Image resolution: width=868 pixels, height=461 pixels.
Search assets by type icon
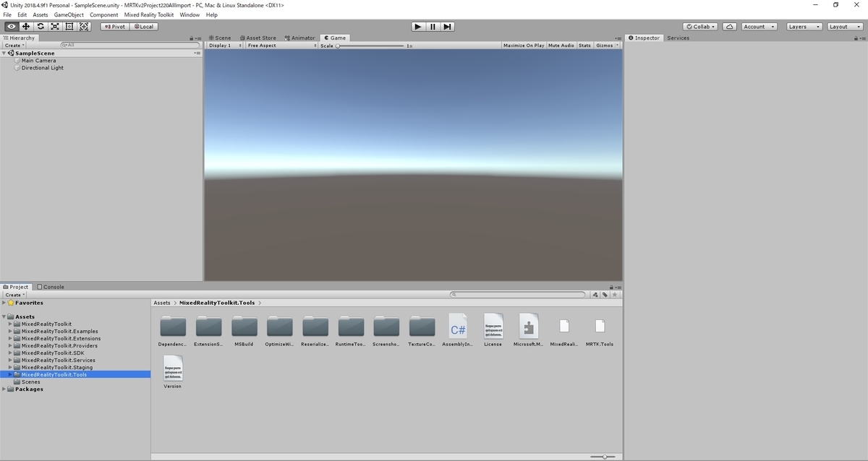click(595, 295)
